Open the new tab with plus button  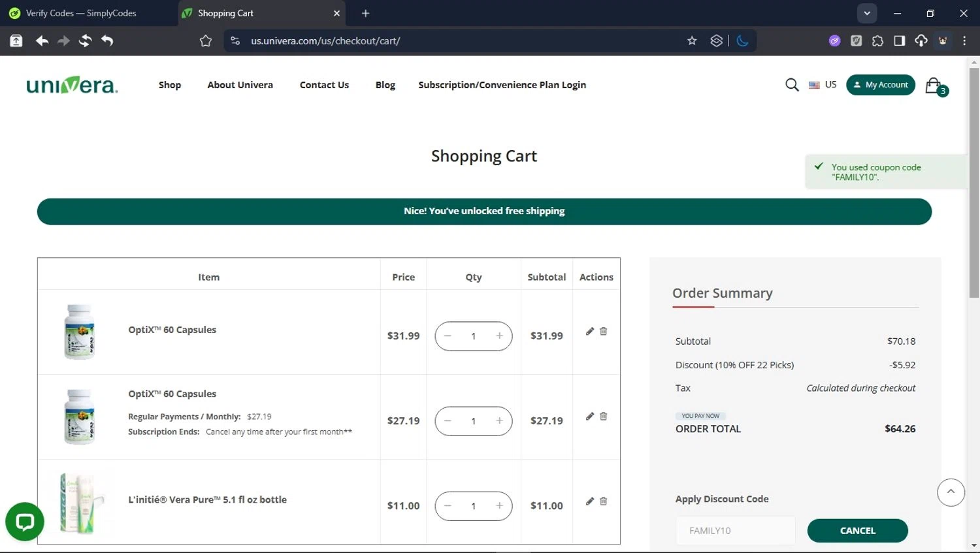pos(365,13)
